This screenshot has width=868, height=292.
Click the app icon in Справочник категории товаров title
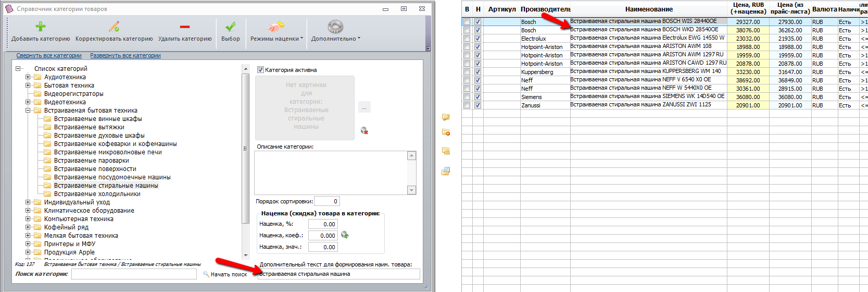pyautogui.click(x=9, y=9)
